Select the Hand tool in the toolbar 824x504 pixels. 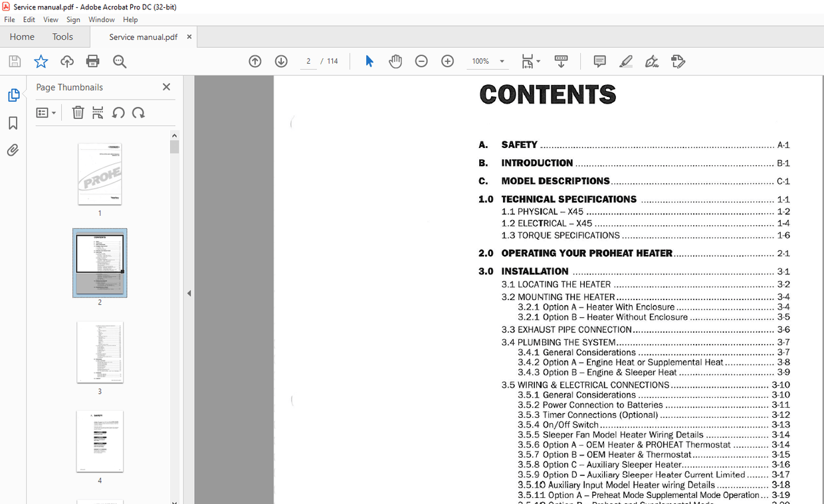point(395,61)
